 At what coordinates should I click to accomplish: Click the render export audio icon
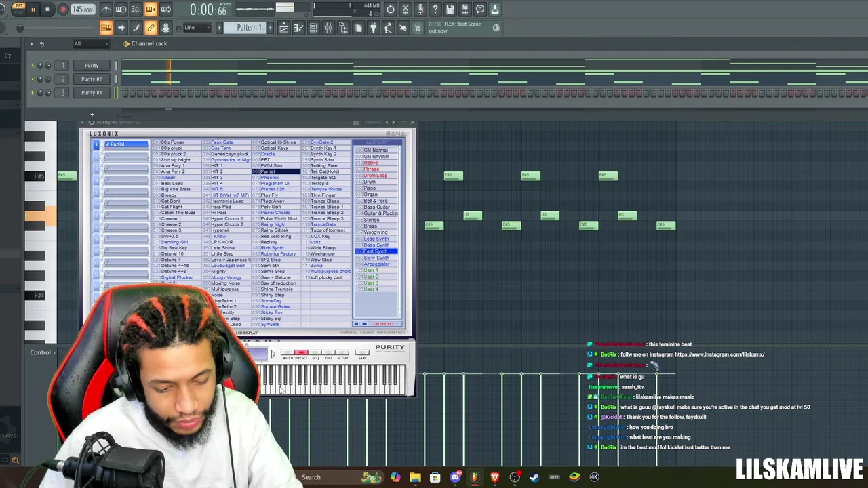[465, 9]
